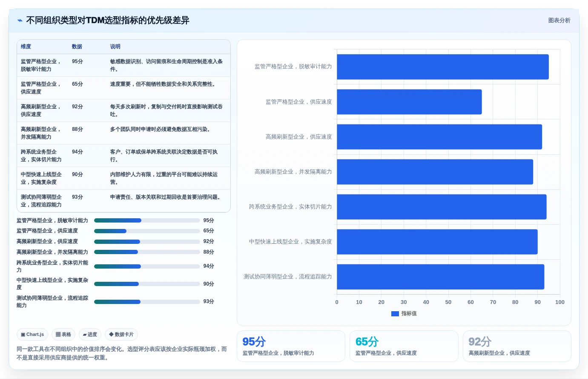Click y-axis label 跨系统业务型企业，实体切片能力

290,207
